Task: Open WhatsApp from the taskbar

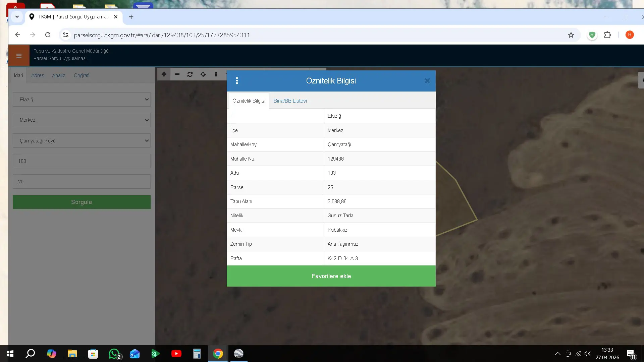Action: pos(114,354)
